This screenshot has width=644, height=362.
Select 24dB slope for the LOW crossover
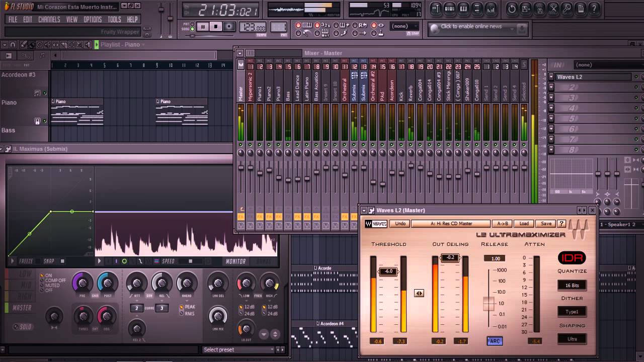[x=246, y=314]
